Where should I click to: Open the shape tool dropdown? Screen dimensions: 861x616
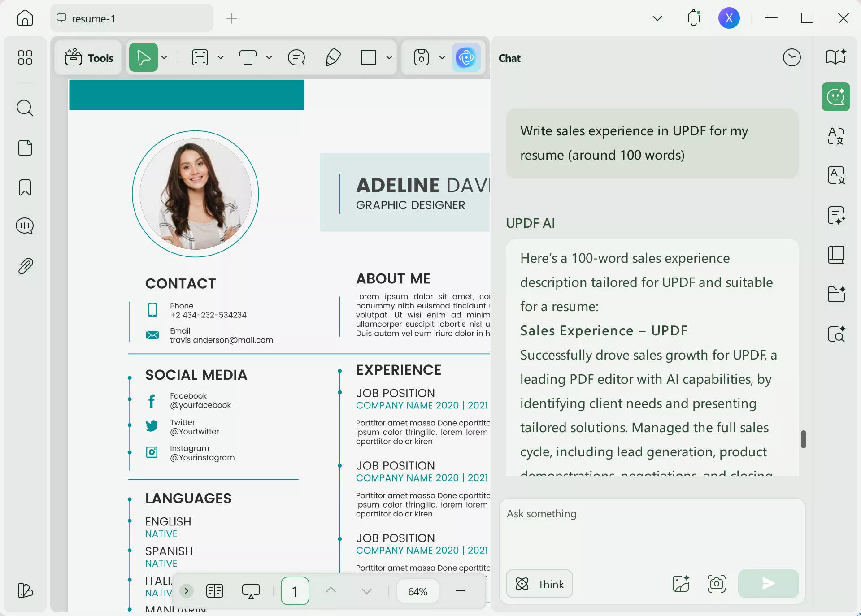click(389, 57)
